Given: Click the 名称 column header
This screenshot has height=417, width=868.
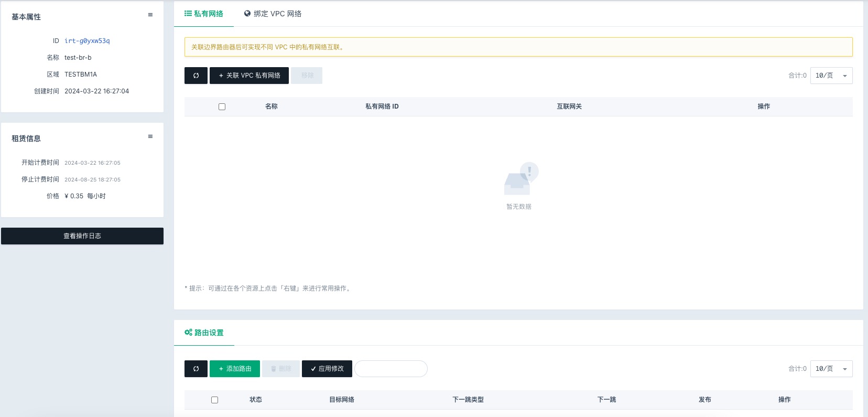Looking at the screenshot, I should 272,106.
